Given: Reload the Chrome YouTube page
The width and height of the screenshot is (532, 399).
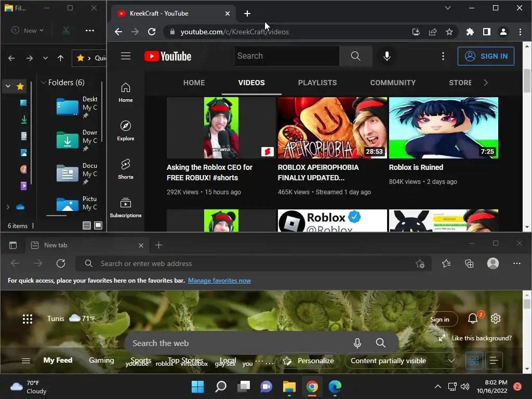Looking at the screenshot, I should pos(152,32).
